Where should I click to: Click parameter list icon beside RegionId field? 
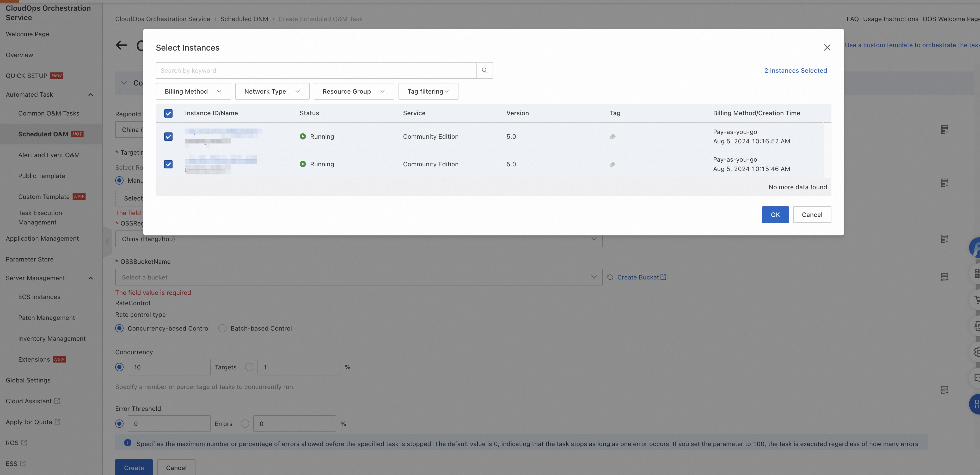[944, 130]
